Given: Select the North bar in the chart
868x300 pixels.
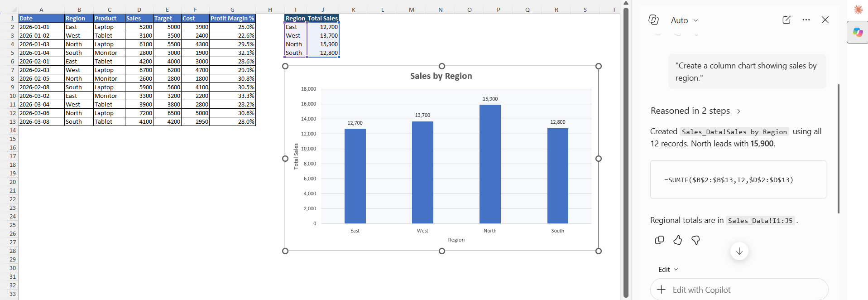Looking at the screenshot, I should point(490,164).
